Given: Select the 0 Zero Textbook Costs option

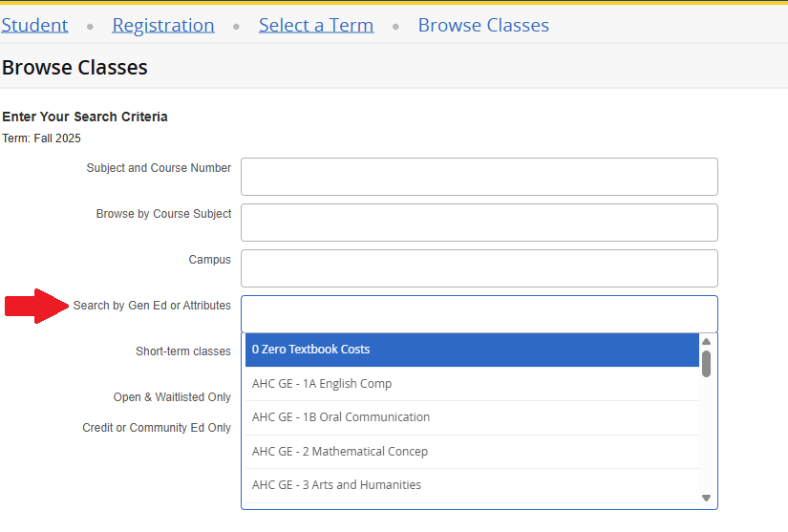Looking at the screenshot, I should [472, 350].
